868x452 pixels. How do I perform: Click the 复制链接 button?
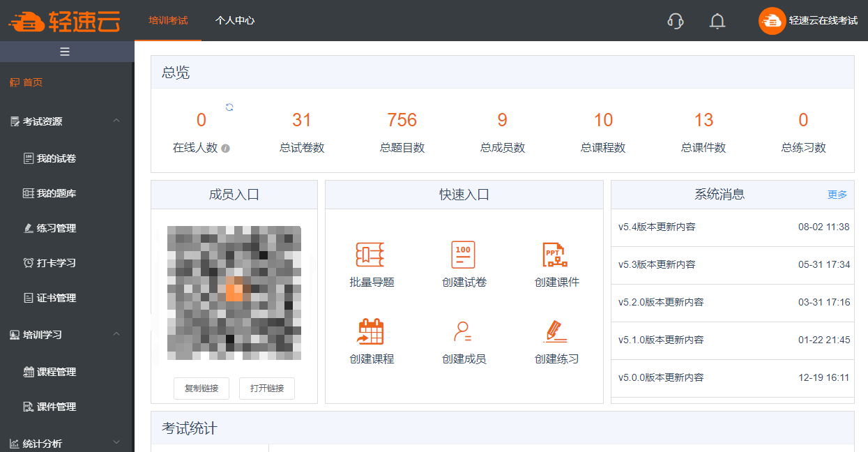tap(201, 389)
